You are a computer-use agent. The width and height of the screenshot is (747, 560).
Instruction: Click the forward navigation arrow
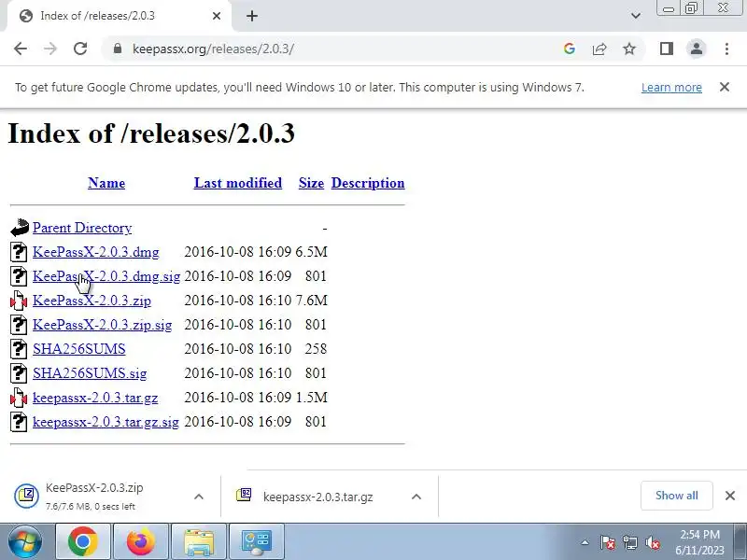coord(50,49)
